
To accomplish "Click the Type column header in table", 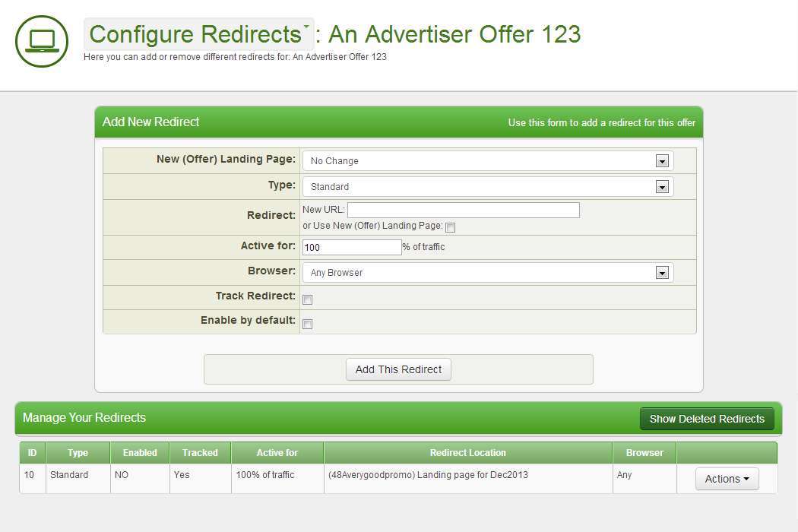I will pyautogui.click(x=78, y=453).
